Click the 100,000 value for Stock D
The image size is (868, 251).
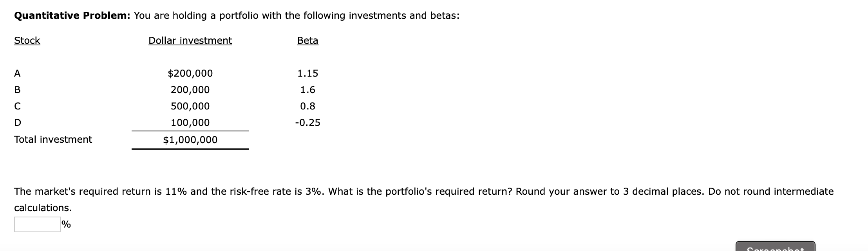[x=190, y=123]
